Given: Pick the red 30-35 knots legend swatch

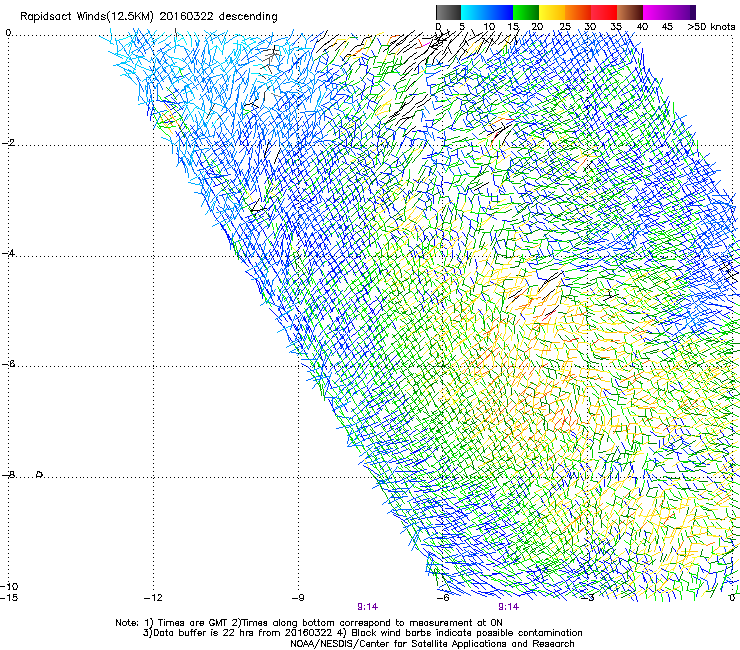Looking at the screenshot, I should point(604,12).
